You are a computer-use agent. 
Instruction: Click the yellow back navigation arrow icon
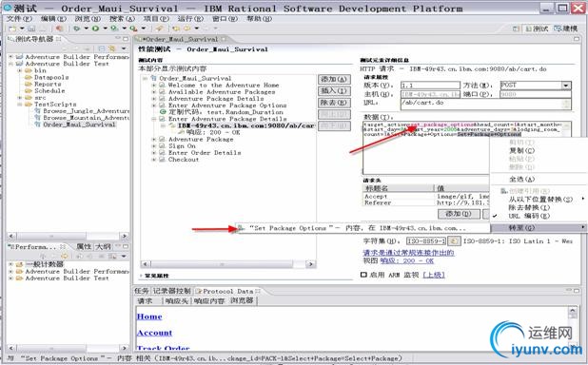(x=176, y=29)
